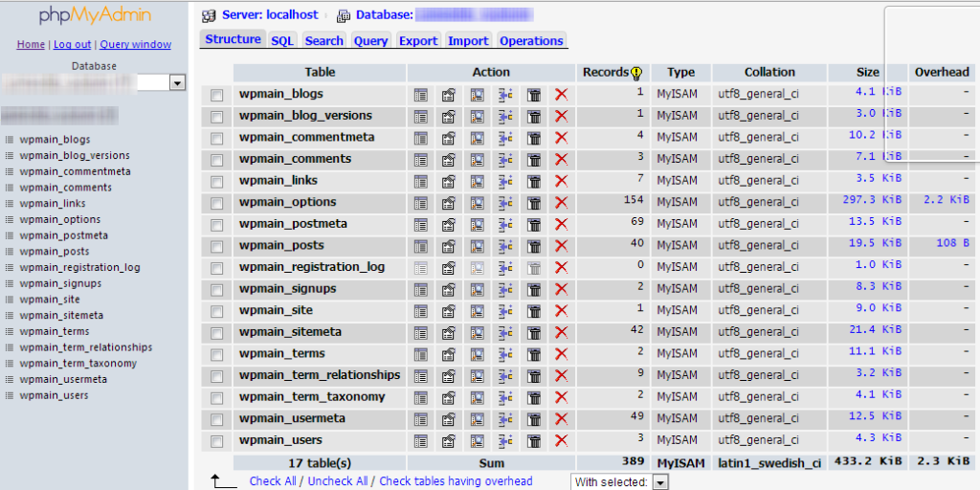Image resolution: width=980 pixels, height=490 pixels.
Task: Open structure icon for wpmain_term_relationships
Action: click(449, 376)
